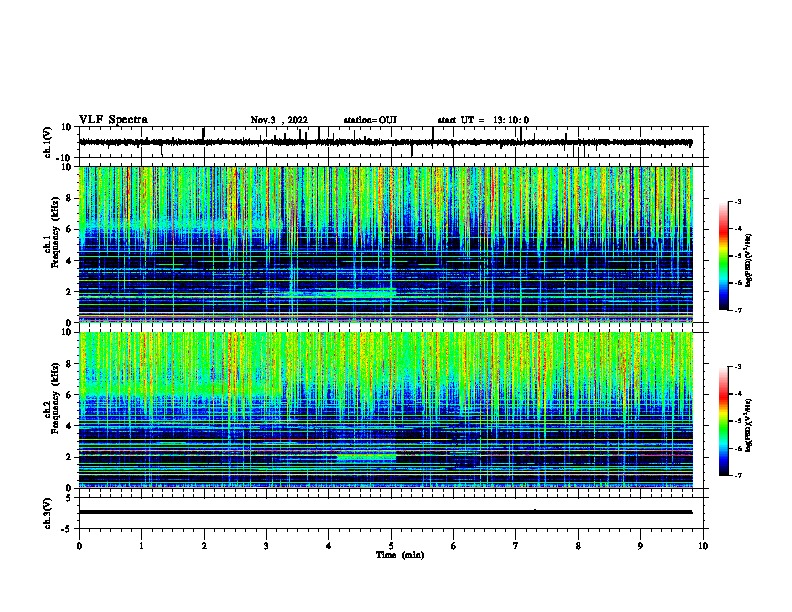Click the "-5" tick on the ch.3(V) axis
The height and width of the screenshot is (612, 792).
pos(67,529)
